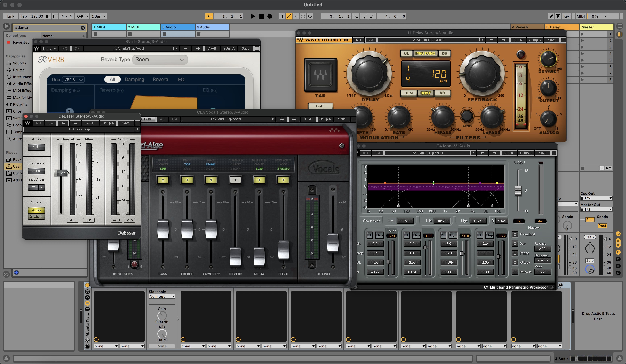The height and width of the screenshot is (364, 626).
Task: Click the DeEsser Frequency field showing 4500
Action: pos(36,171)
